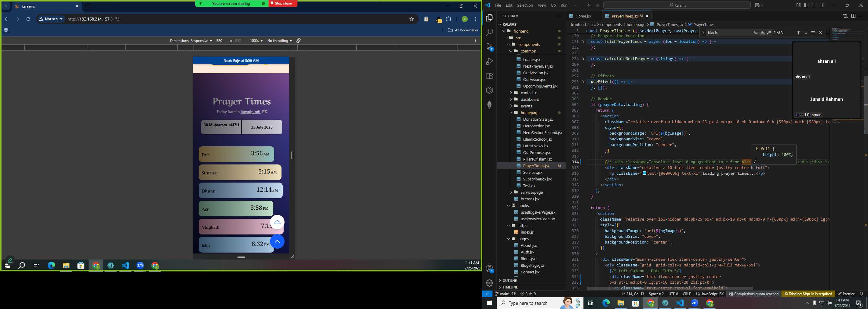Open the 100% zoom dropdown
The image size is (868, 309).
[x=256, y=40]
